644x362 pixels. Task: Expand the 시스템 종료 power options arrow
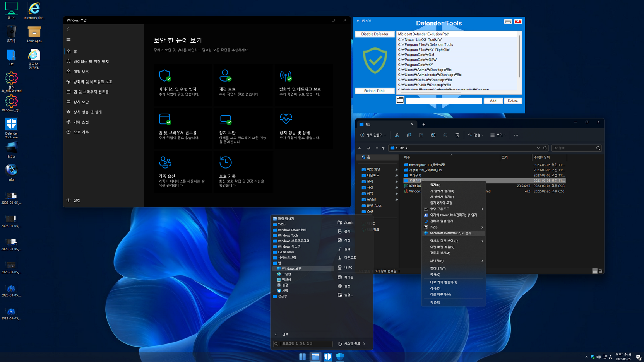click(364, 343)
